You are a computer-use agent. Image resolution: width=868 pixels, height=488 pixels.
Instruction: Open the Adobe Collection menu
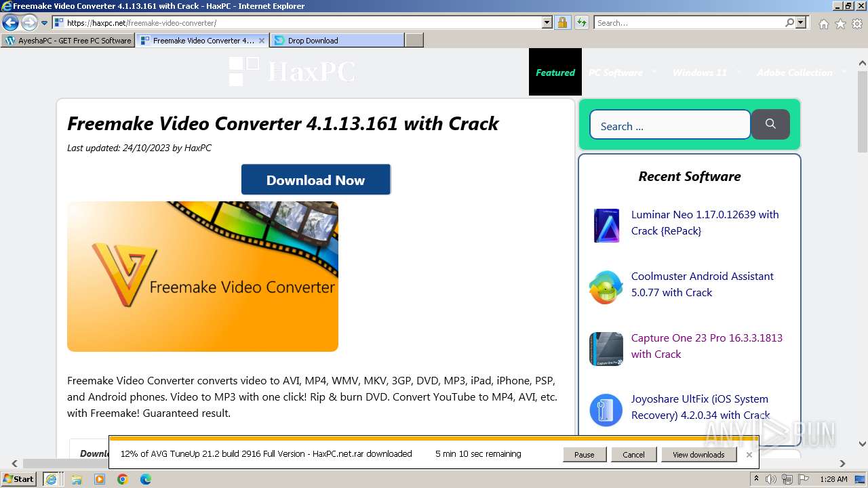tap(795, 73)
